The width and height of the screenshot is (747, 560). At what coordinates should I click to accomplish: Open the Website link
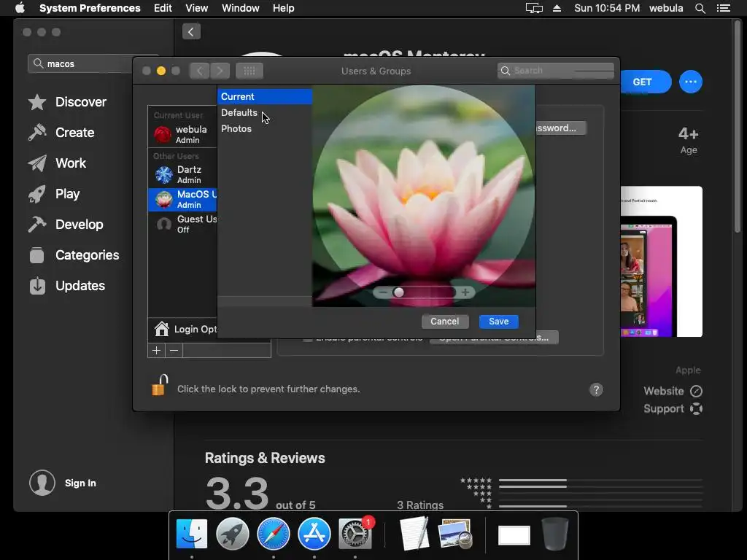point(673,391)
